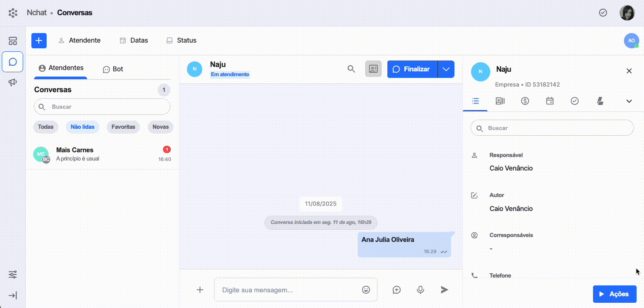Open the megaphone campaigns sidebar icon
The image size is (644, 308).
pyautogui.click(x=13, y=82)
